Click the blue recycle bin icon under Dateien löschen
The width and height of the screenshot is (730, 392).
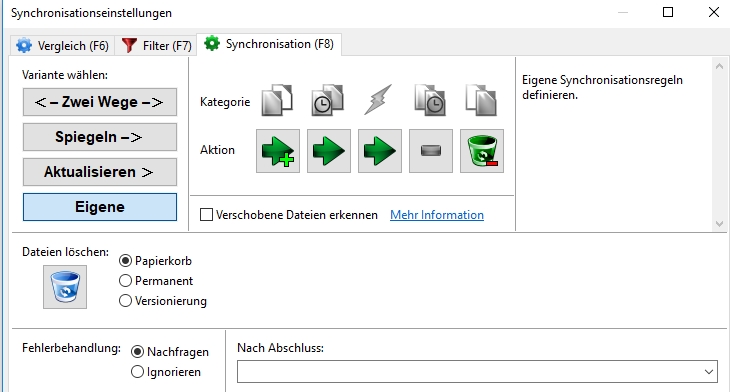coord(65,287)
